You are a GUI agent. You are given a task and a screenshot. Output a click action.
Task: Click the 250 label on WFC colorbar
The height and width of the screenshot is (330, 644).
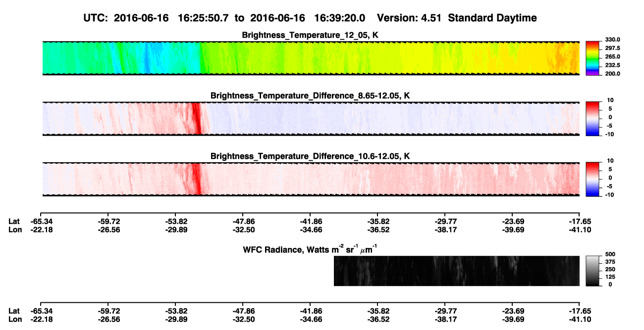pyautogui.click(x=610, y=269)
